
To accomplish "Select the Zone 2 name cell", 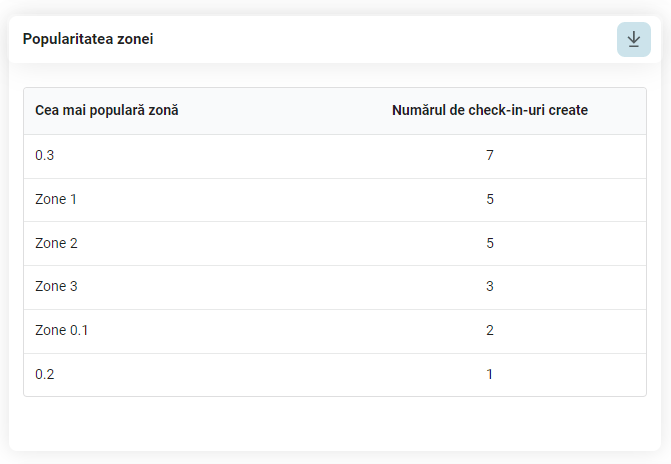I will tap(56, 243).
